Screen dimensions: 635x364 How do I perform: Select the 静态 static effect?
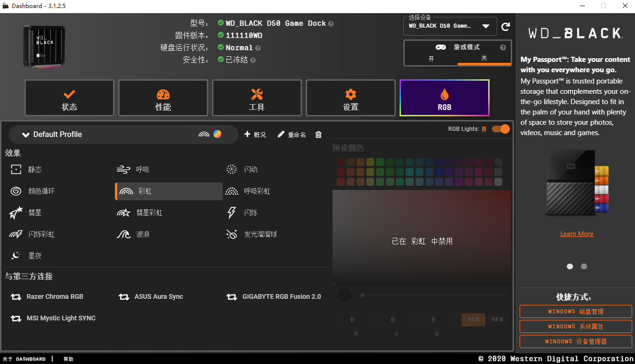point(26,170)
